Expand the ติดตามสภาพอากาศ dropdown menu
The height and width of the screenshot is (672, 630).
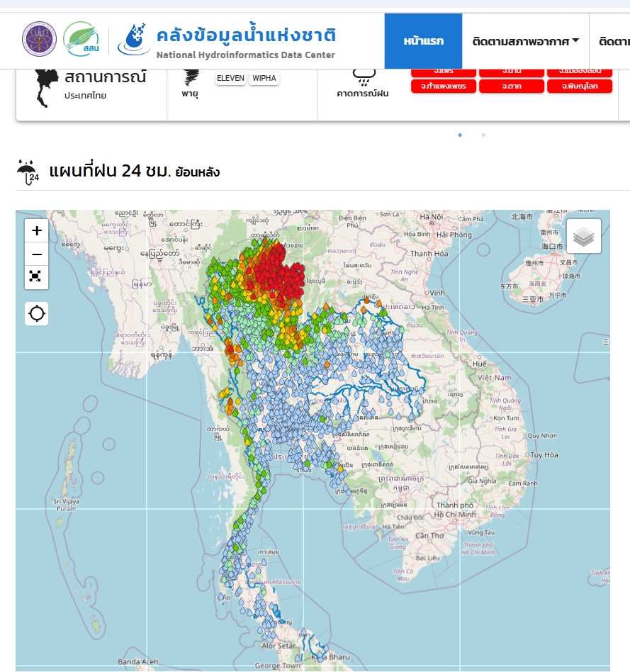click(526, 41)
